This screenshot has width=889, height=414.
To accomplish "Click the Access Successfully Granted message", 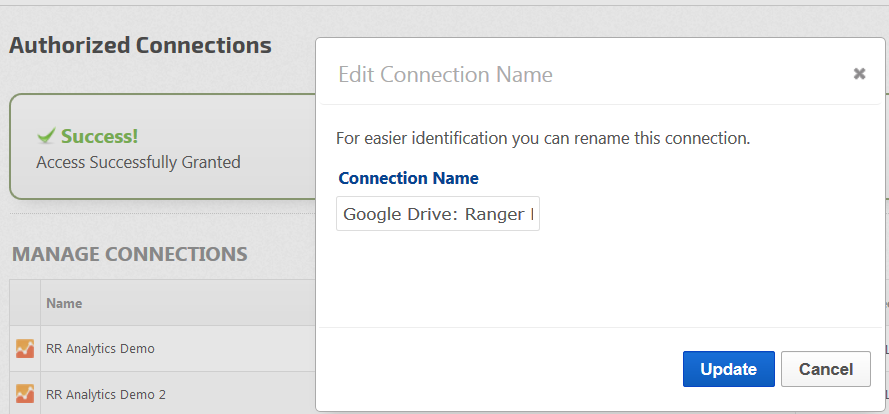I will (x=138, y=161).
